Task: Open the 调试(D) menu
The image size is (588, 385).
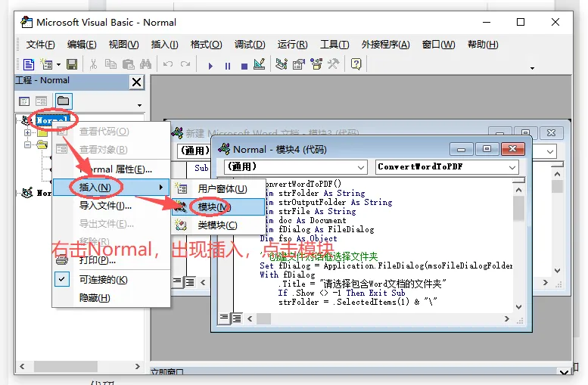Action: tap(250, 45)
